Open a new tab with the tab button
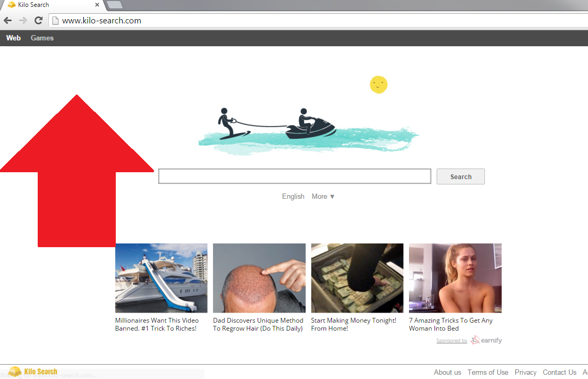 point(114,5)
